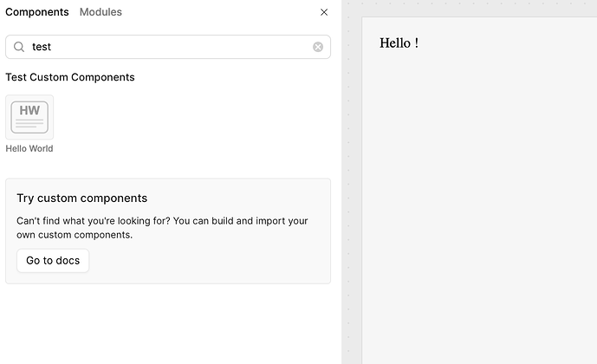Image resolution: width=597 pixels, height=364 pixels.
Task: Click the "Try custom components" card title
Action: pos(82,198)
